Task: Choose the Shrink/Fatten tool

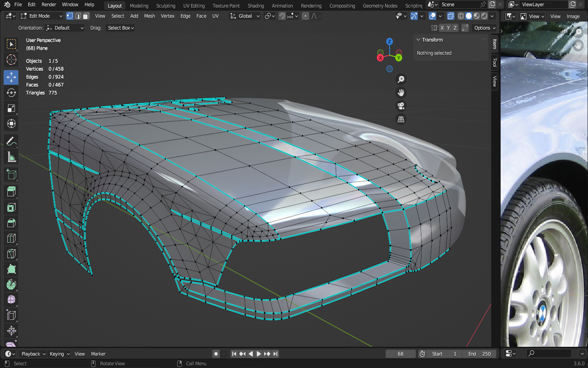Action: (x=11, y=331)
